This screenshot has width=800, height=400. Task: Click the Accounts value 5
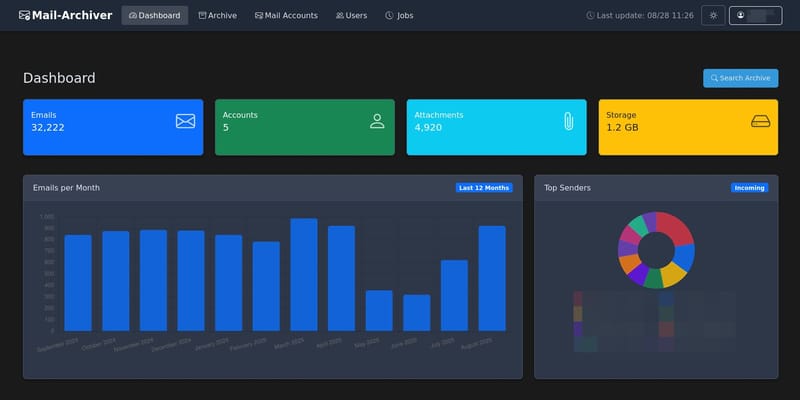point(226,128)
